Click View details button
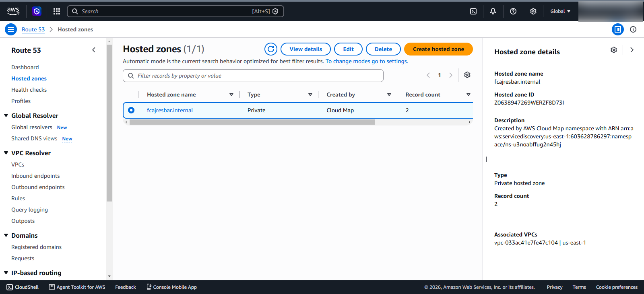 point(305,49)
